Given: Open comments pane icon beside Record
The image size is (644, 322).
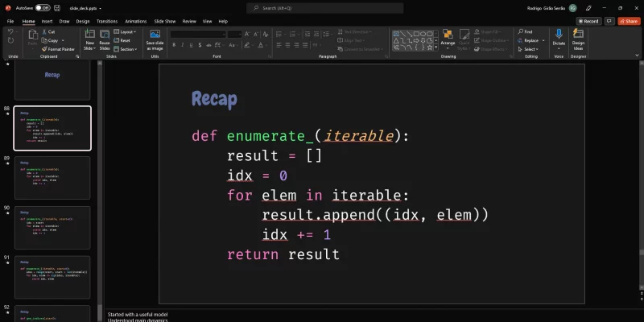Looking at the screenshot, I should coord(609,21).
